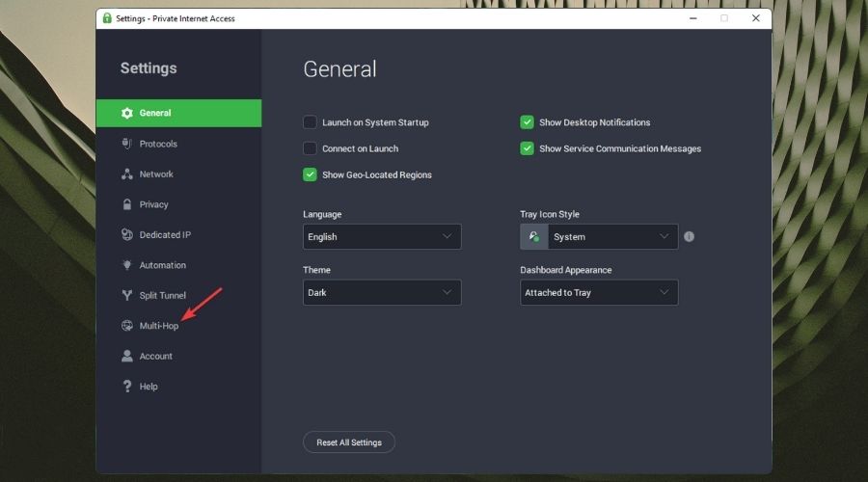Open the Dashboard Appearance dropdown
The height and width of the screenshot is (482, 868).
coord(599,292)
